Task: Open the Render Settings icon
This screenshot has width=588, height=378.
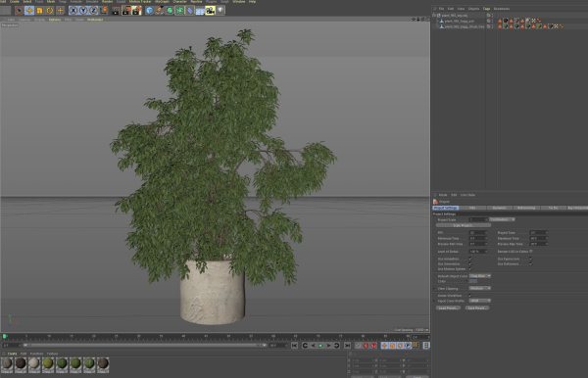Action: tap(136, 11)
